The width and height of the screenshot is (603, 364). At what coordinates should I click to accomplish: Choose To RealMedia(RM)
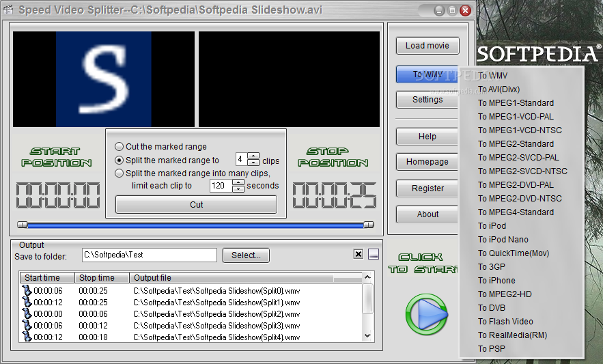[512, 335]
